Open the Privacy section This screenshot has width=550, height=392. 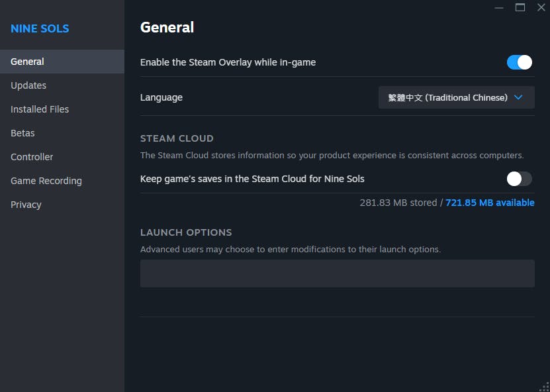coord(26,205)
